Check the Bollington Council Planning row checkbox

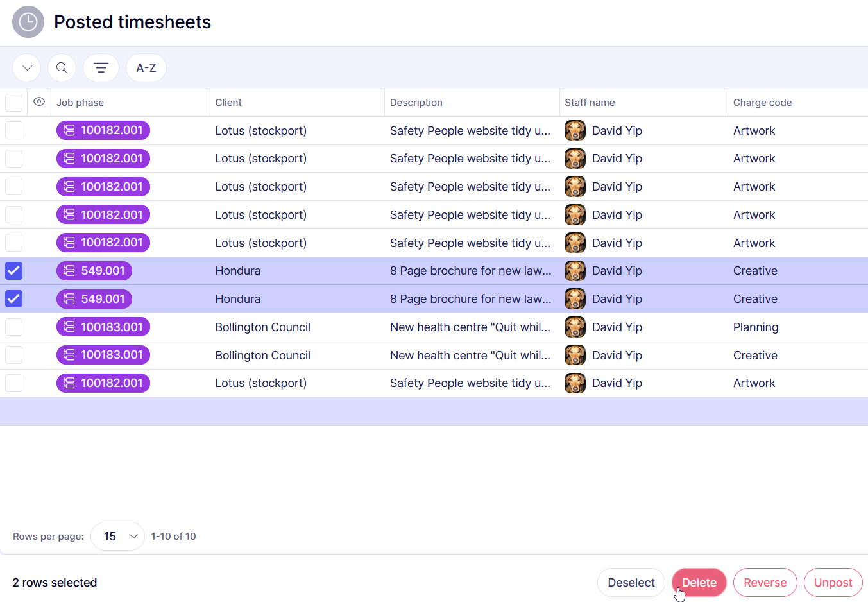tap(13, 327)
